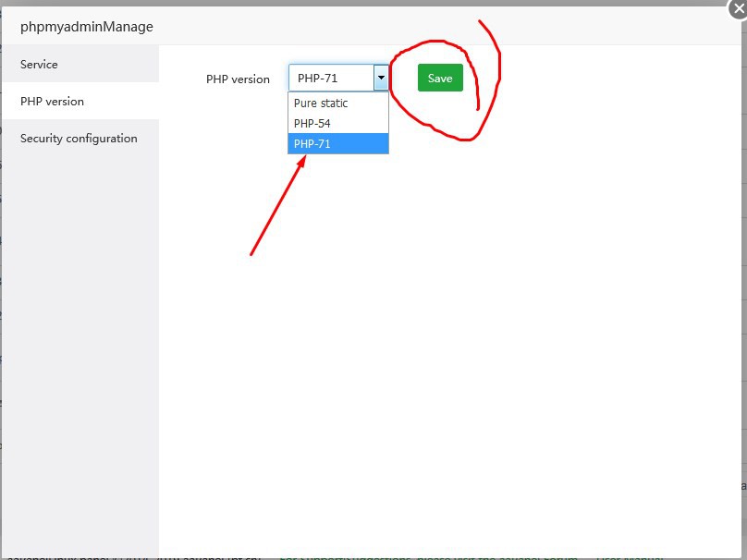Select PHP-54 from the list
This screenshot has width=747, height=560.
(338, 123)
